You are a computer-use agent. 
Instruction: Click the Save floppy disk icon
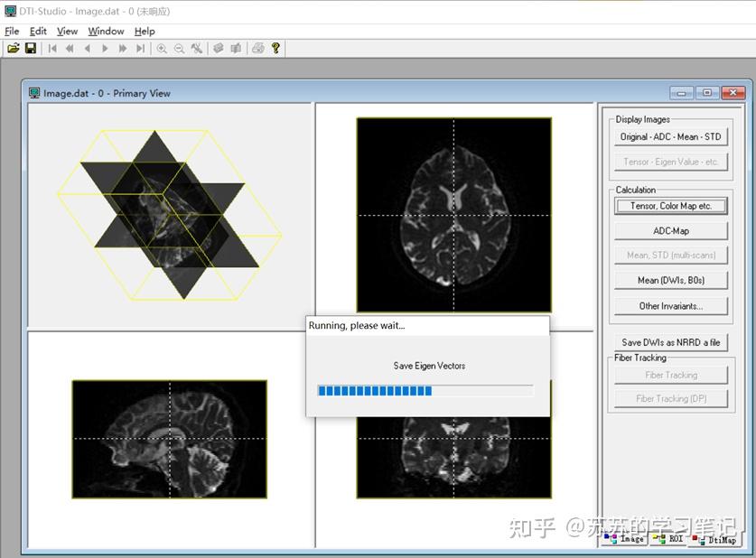click(30, 48)
